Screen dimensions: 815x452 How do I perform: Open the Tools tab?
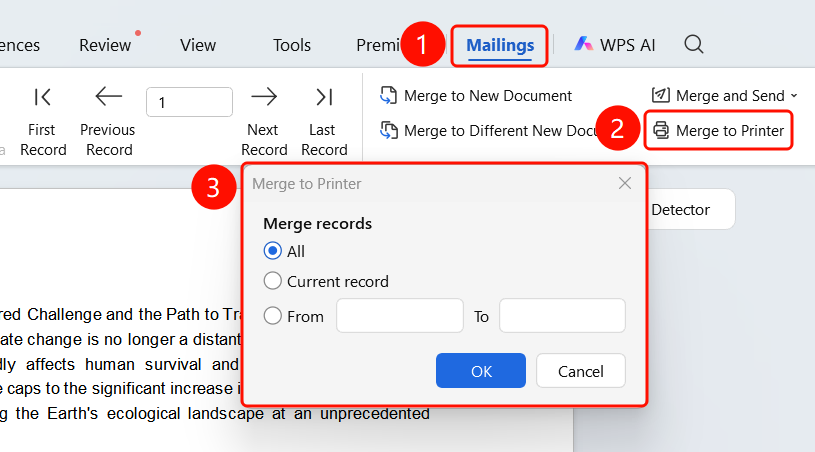(292, 46)
